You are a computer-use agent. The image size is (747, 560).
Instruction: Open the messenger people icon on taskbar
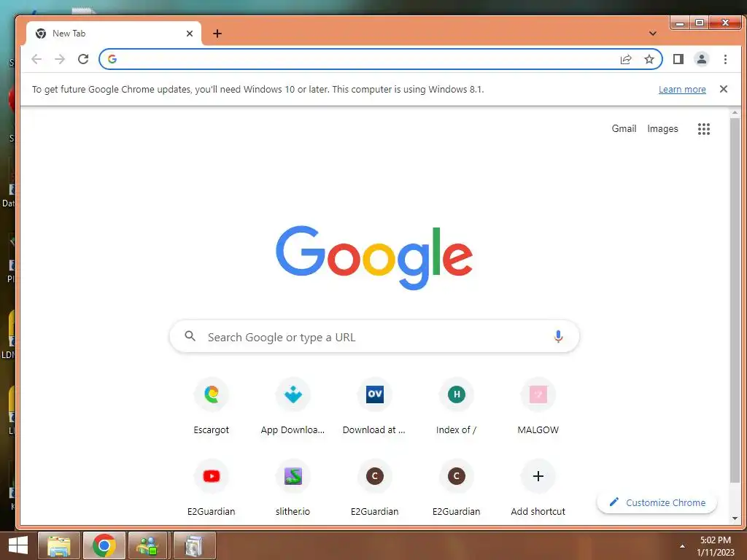(147, 545)
